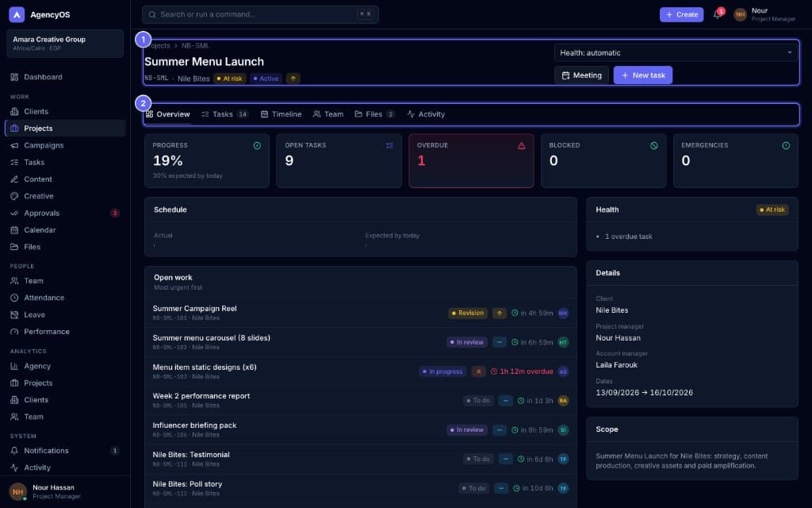Click the Content pencil icon

[x=14, y=179]
